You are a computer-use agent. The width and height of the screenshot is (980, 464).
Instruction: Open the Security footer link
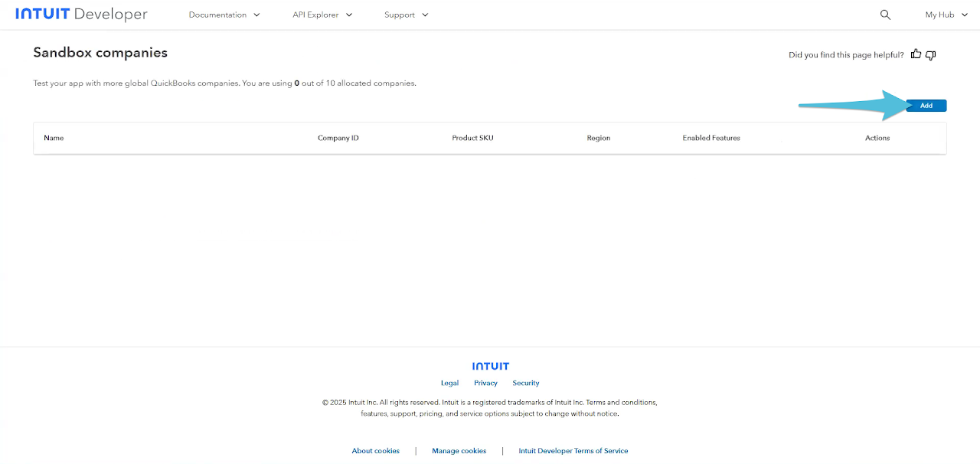(526, 383)
